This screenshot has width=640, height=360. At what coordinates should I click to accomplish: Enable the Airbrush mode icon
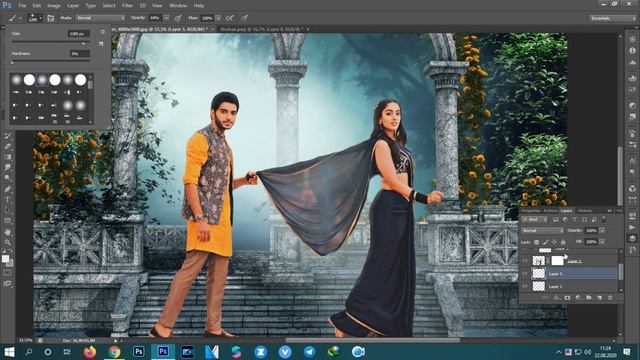[230, 18]
